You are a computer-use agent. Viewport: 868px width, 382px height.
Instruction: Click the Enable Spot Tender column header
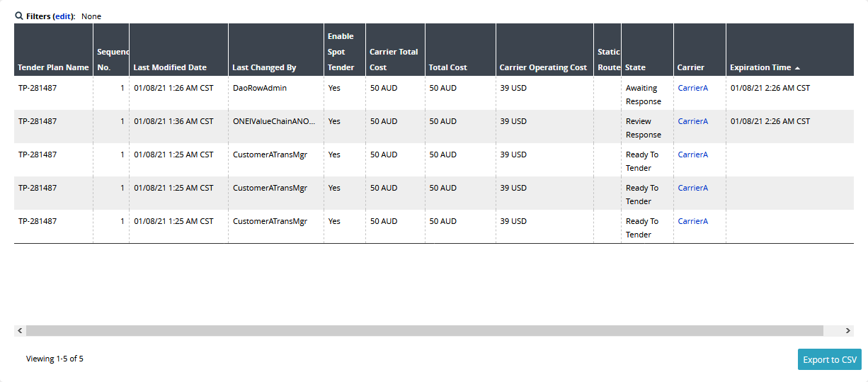341,52
